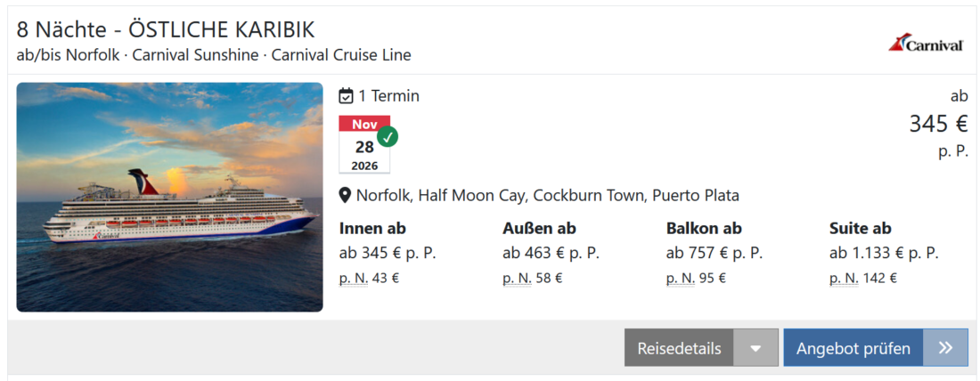Click the cruise title 8 Nächte ÖSTLICHE KARIBIK

tap(165, 29)
